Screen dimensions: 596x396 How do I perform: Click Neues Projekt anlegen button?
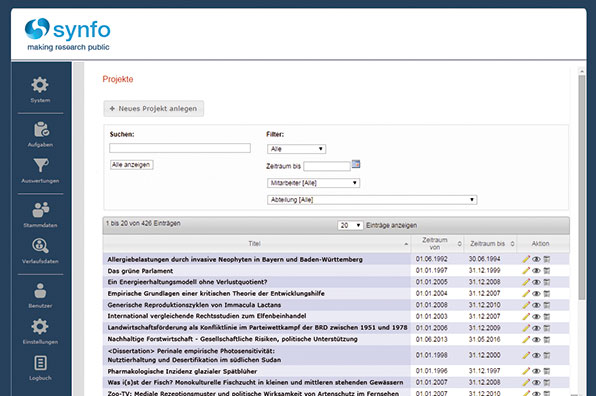click(154, 109)
